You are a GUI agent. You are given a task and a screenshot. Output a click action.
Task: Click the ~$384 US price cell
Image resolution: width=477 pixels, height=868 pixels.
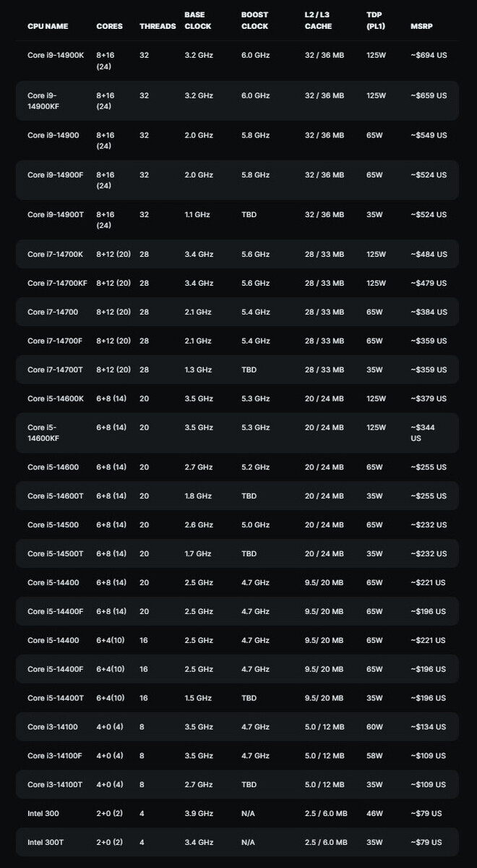tap(429, 312)
